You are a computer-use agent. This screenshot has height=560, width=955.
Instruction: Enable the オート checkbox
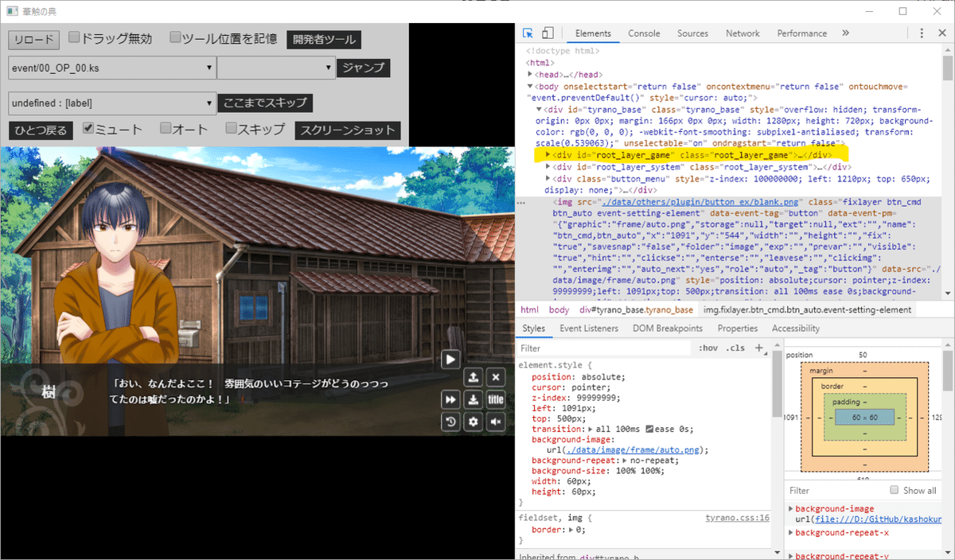click(166, 127)
